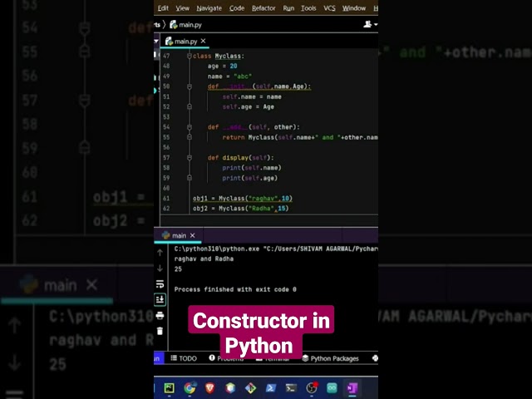532x399 pixels.
Task: Open PowerShell from the taskbar
Action: coord(270,388)
